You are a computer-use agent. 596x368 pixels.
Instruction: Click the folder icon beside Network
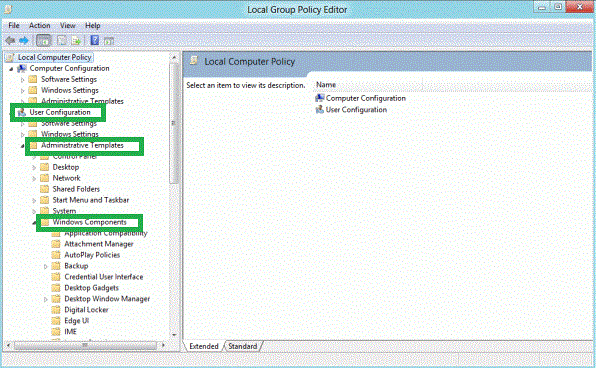click(44, 178)
